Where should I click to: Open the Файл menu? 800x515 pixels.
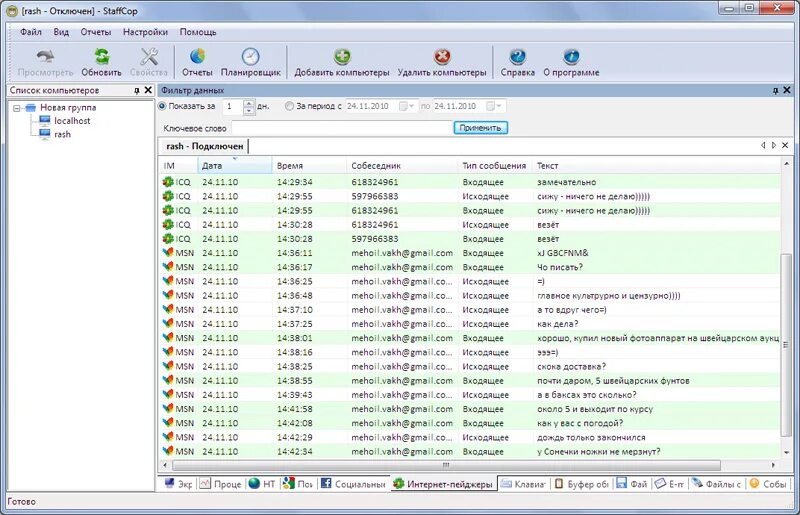pos(31,32)
